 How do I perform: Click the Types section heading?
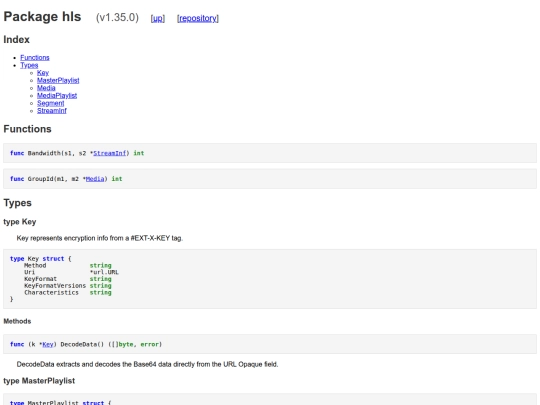[17, 203]
